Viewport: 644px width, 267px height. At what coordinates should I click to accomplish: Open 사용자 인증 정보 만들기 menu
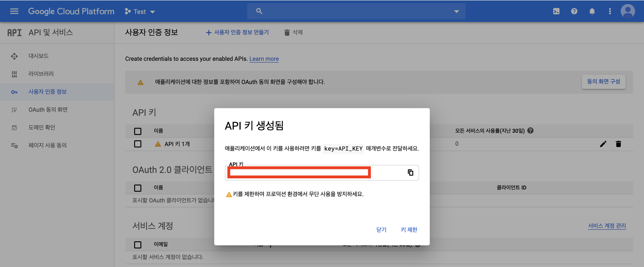pyautogui.click(x=237, y=32)
